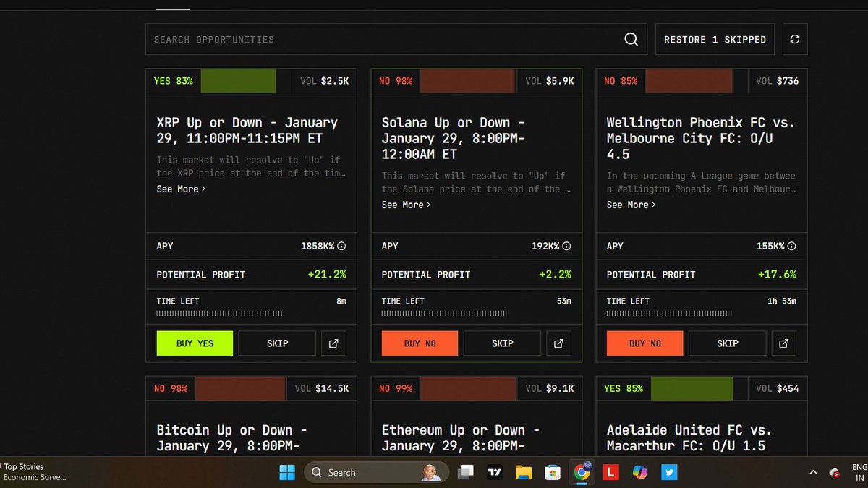Open Ethereum Up or Down market title
868x488 pixels.
(460, 437)
